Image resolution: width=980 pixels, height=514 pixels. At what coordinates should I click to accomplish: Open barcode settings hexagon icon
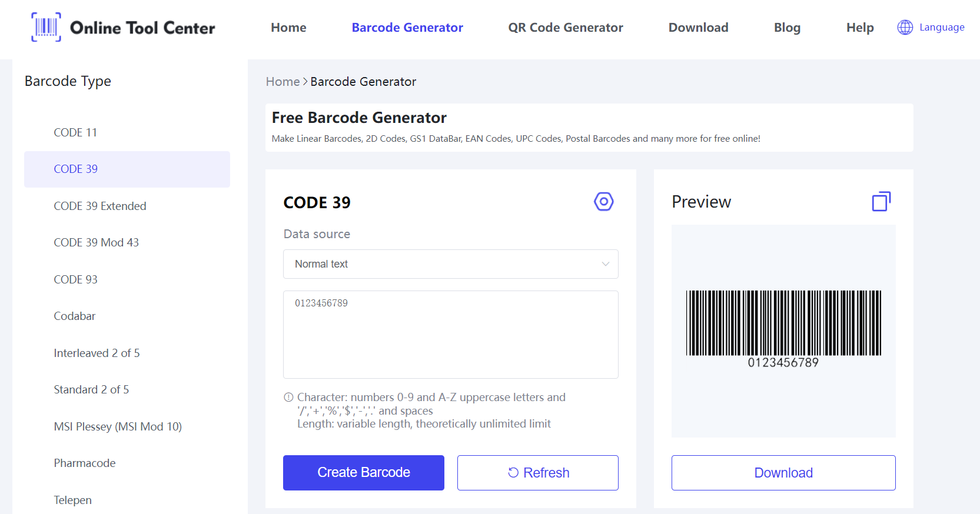603,202
